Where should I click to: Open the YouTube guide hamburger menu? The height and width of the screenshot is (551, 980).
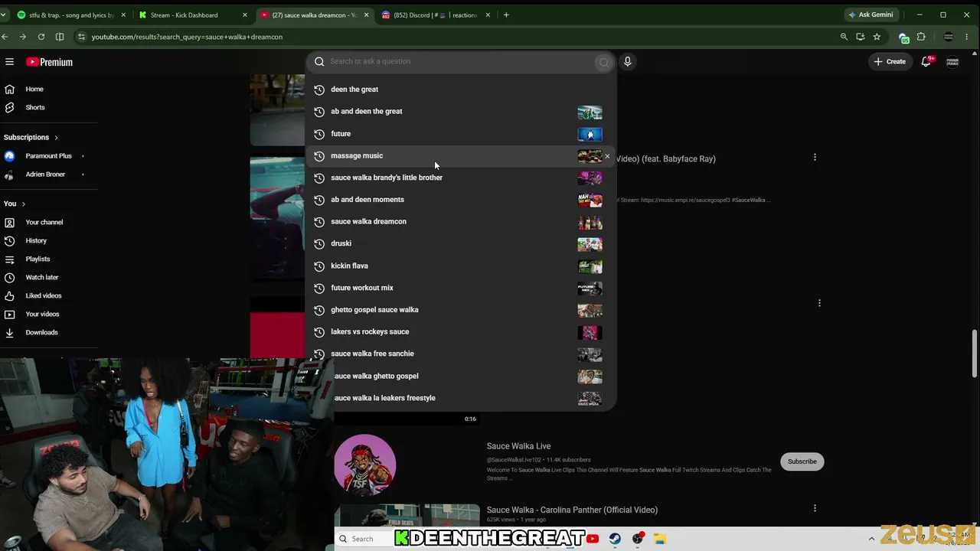[9, 62]
